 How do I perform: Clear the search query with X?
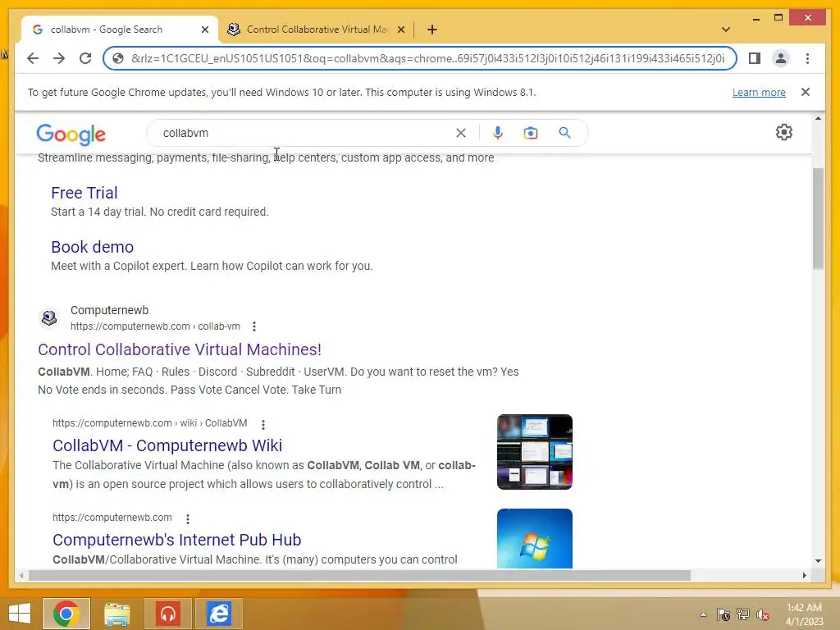coord(461,133)
